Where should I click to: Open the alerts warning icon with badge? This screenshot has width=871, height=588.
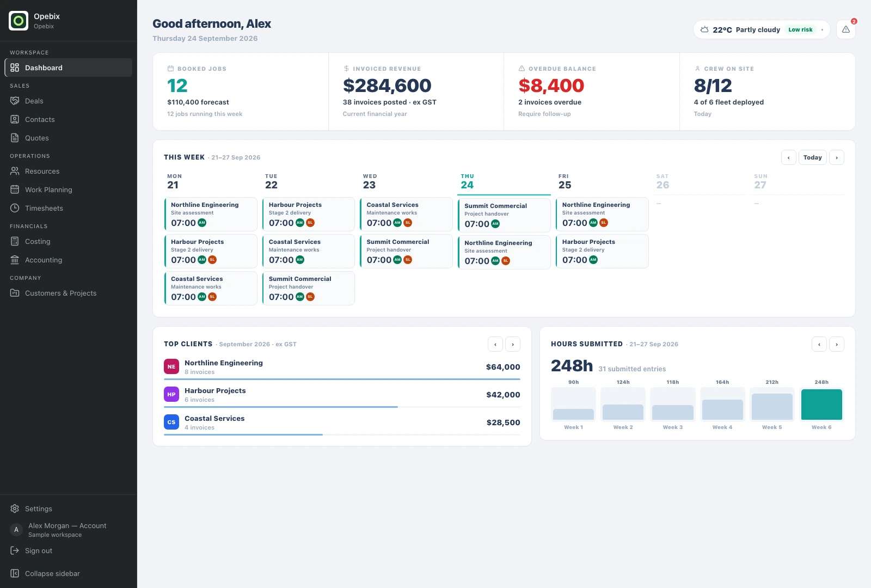(845, 29)
